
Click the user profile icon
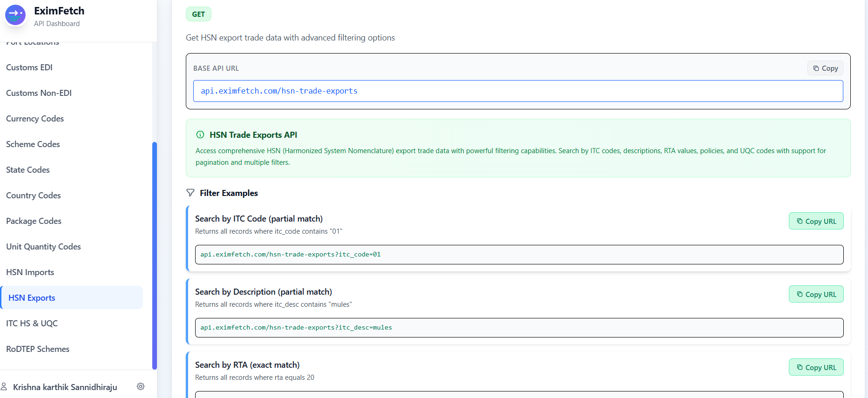(4, 386)
